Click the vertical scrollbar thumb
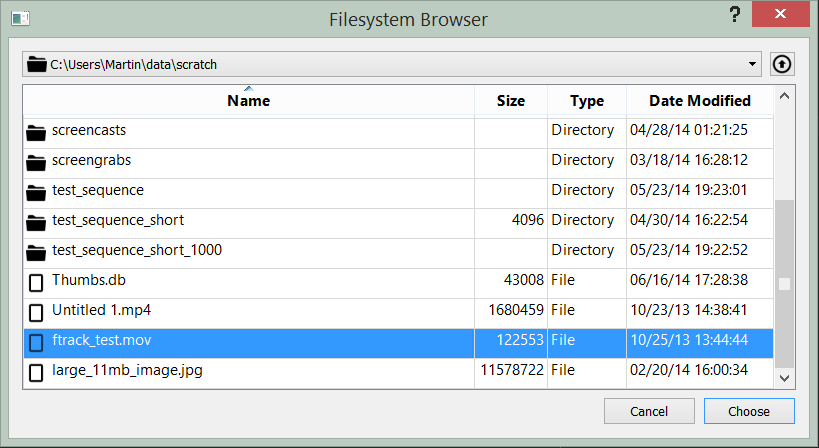Image resolution: width=819 pixels, height=448 pixels. 784,284
